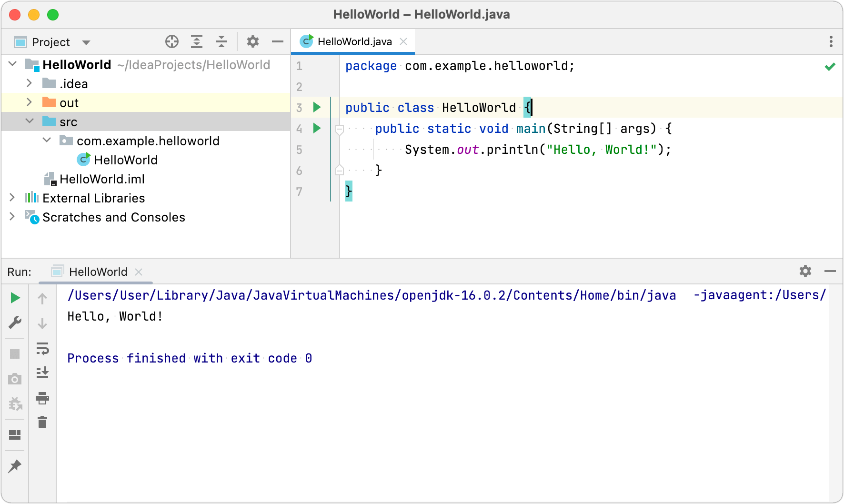Collapse the com.example.helloworld package

[46, 140]
